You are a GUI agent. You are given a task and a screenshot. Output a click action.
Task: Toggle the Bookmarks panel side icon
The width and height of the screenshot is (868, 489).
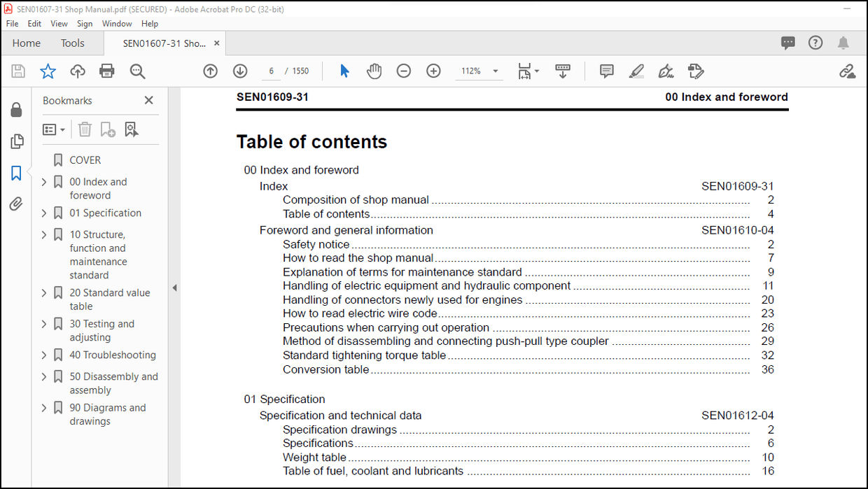(x=16, y=173)
